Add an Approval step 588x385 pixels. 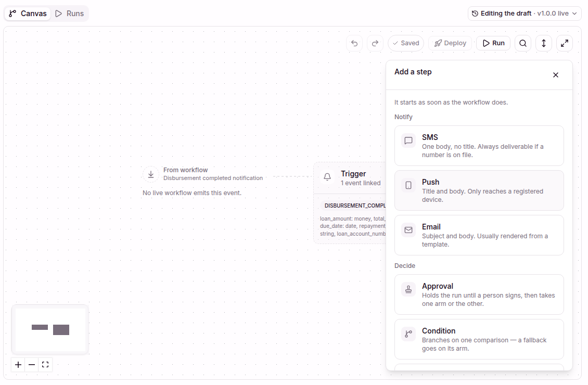coord(479,294)
